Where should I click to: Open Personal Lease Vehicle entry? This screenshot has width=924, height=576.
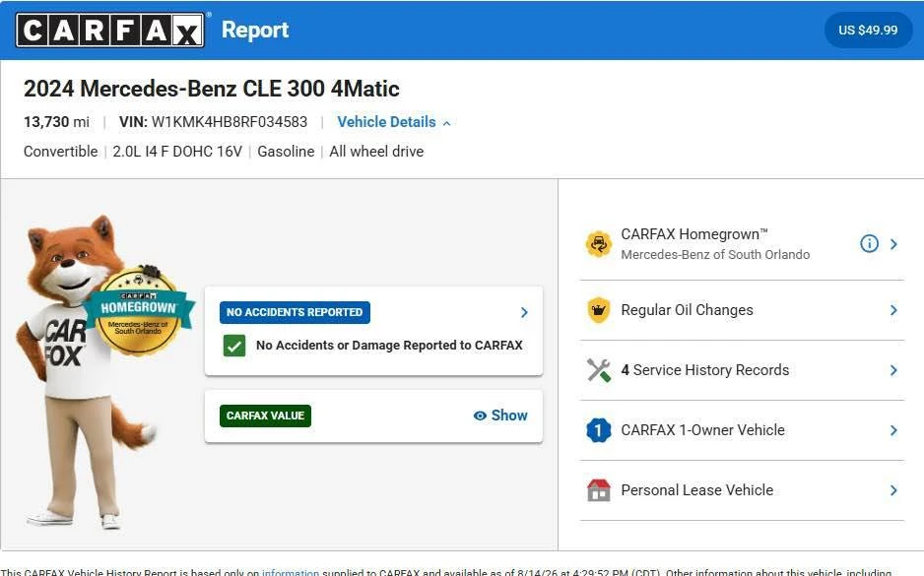pyautogui.click(x=742, y=490)
